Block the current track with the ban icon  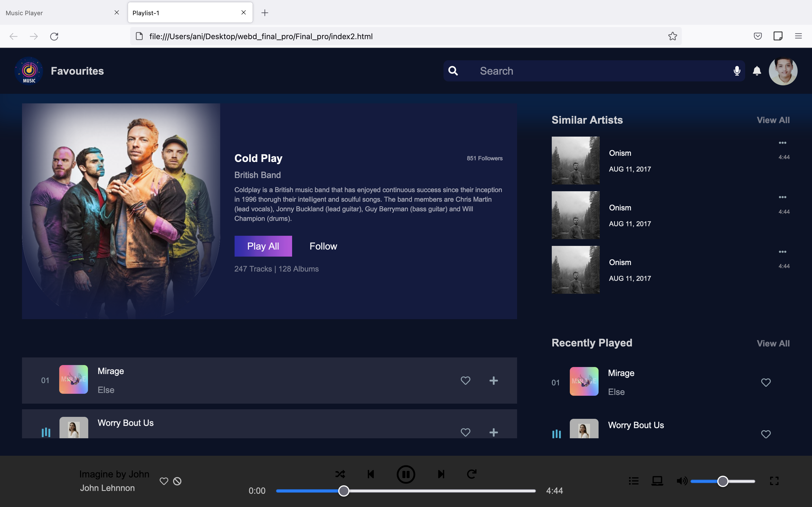[177, 481]
